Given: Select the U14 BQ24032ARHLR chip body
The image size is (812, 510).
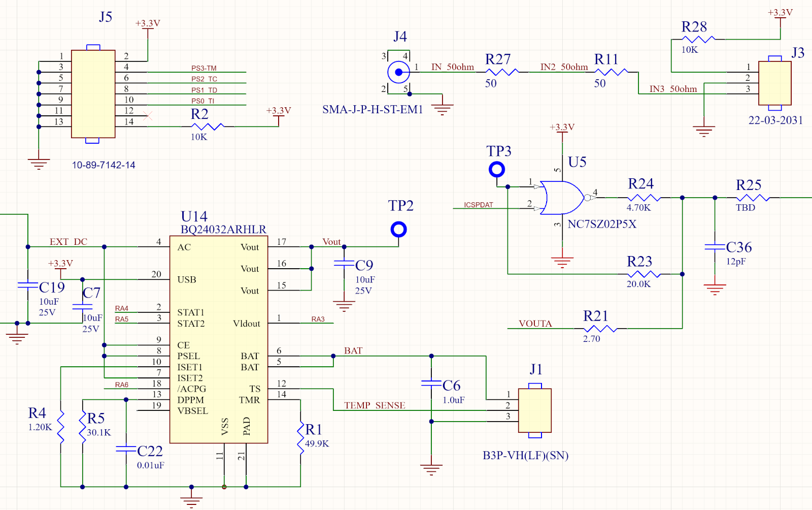Looking at the screenshot, I should (x=219, y=339).
